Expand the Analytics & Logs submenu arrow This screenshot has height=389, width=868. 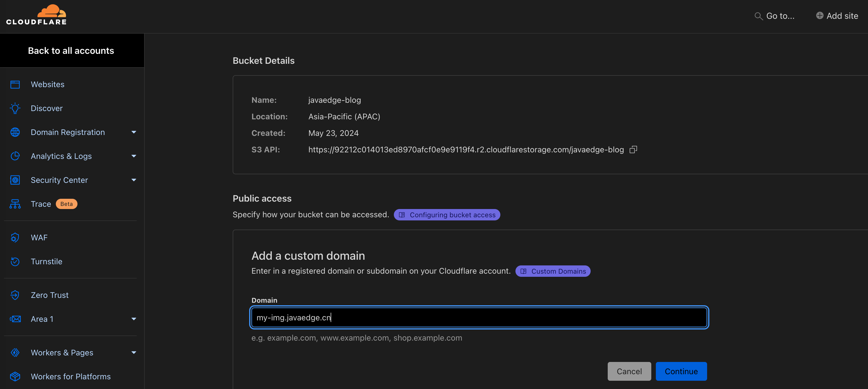134,156
